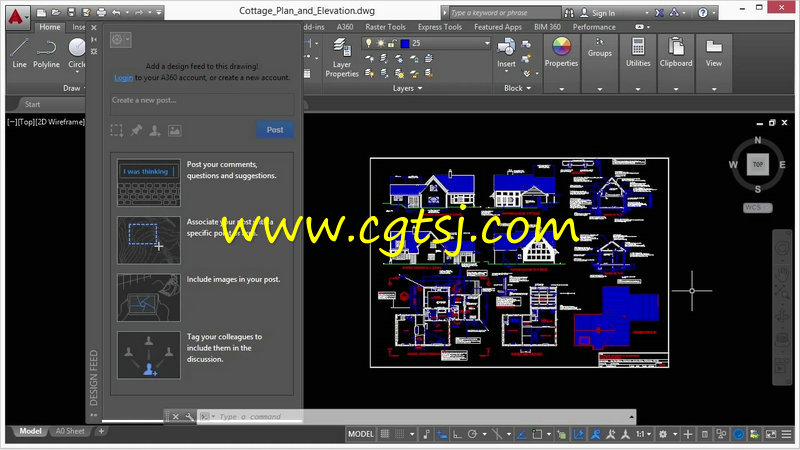Click the Autodesk Exchange X icon in title bar
This screenshot has height=450, width=800.
point(659,13)
